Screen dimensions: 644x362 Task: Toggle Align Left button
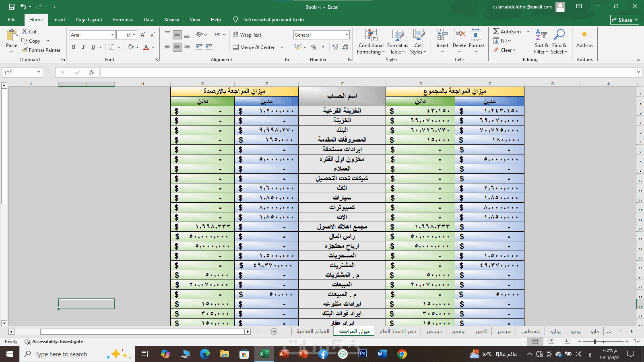(167, 47)
